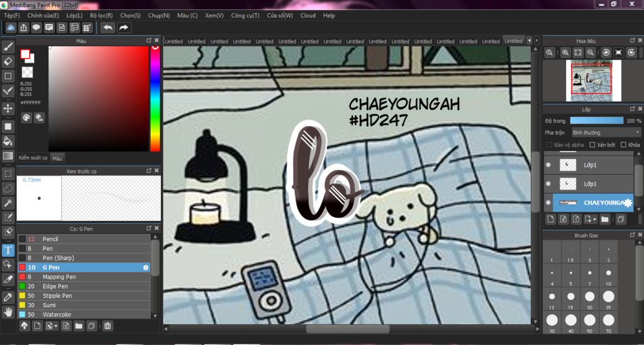The width and height of the screenshot is (644, 345).
Task: Select the Bucket fill tool
Action: 8,141
